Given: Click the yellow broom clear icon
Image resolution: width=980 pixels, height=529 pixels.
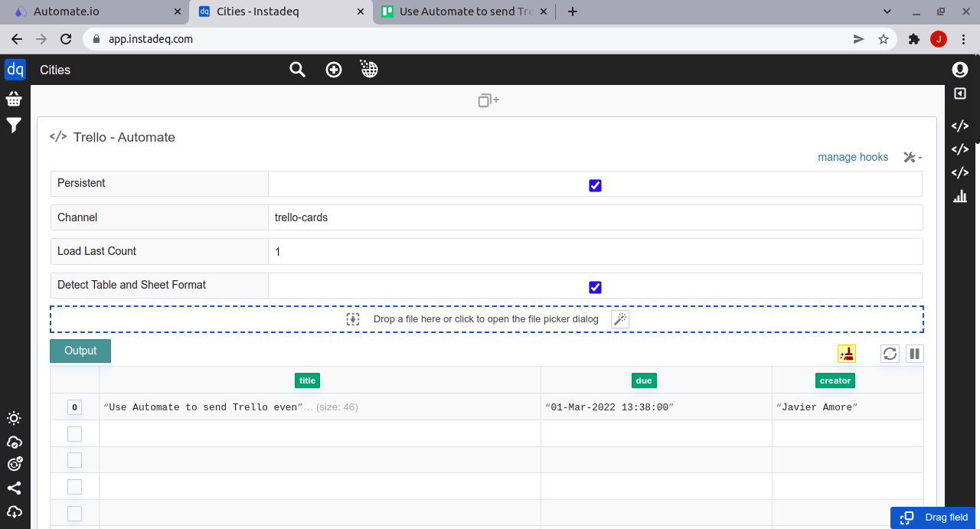Looking at the screenshot, I should [847, 353].
